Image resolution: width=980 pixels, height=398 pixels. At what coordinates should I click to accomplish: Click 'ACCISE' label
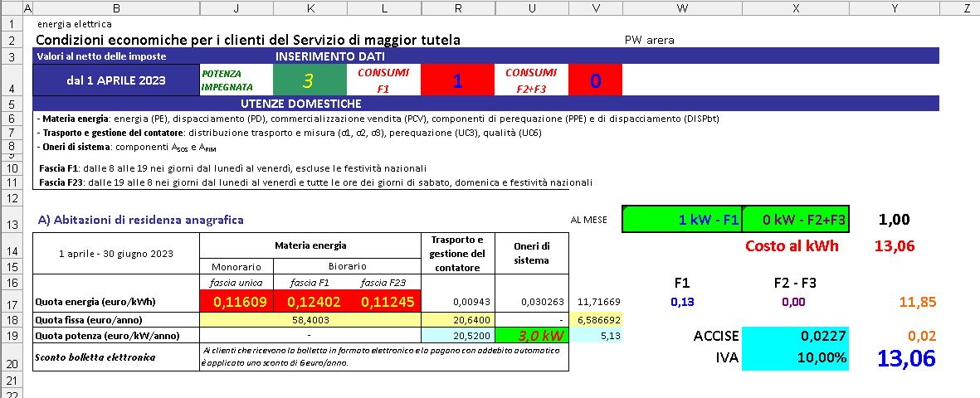point(715,336)
